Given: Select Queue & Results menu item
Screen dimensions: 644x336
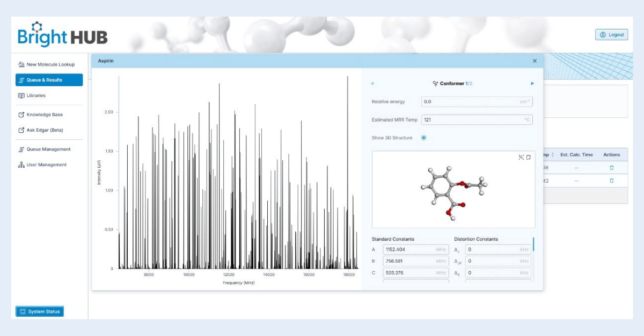Looking at the screenshot, I should point(49,80).
